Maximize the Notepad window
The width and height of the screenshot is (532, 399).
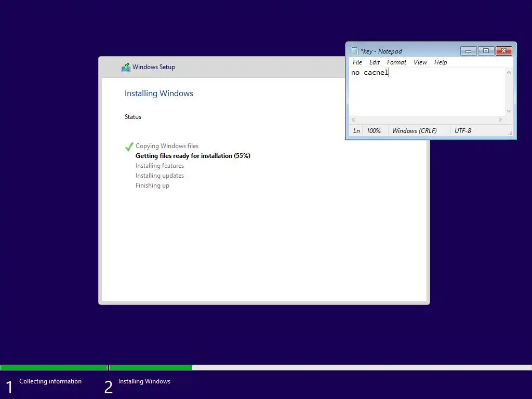coord(486,51)
